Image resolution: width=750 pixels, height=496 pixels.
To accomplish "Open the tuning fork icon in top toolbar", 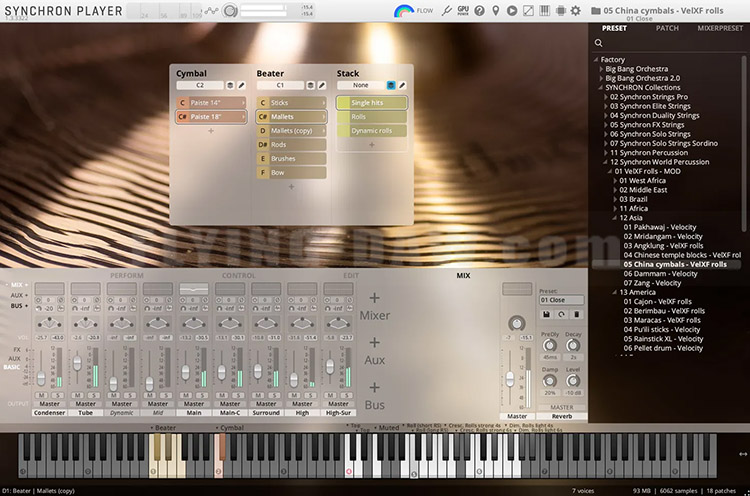I will coord(447,11).
